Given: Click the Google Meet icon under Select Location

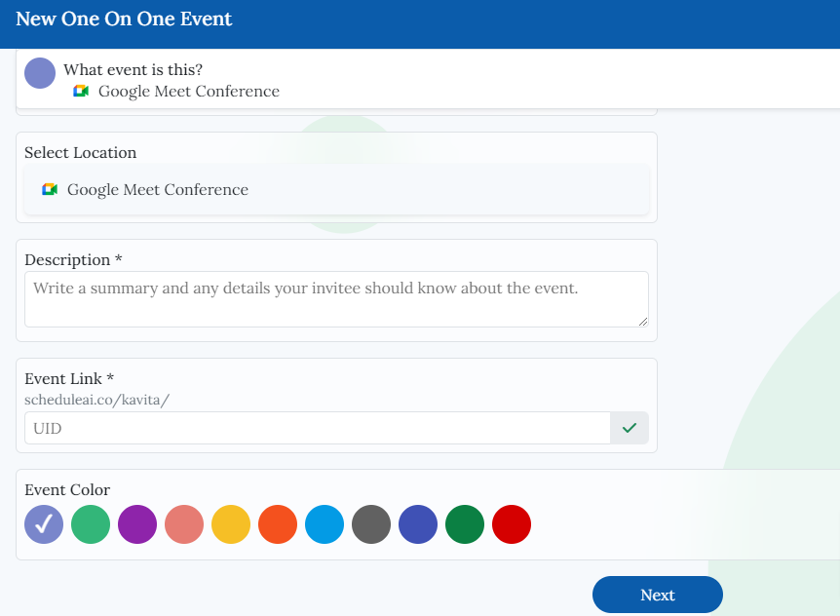Looking at the screenshot, I should (x=50, y=189).
